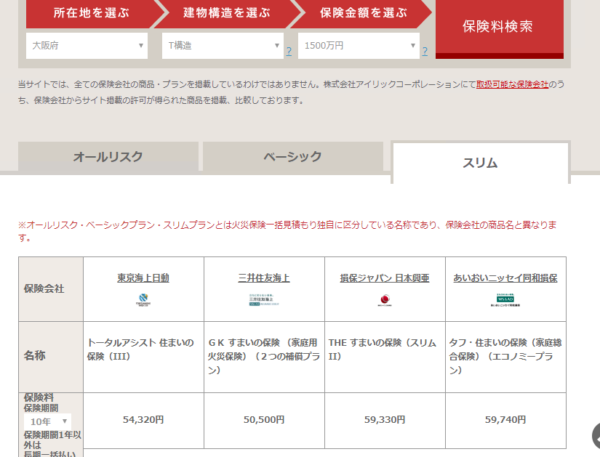
Task: Open the 東京海上日動 company link
Action: [143, 278]
